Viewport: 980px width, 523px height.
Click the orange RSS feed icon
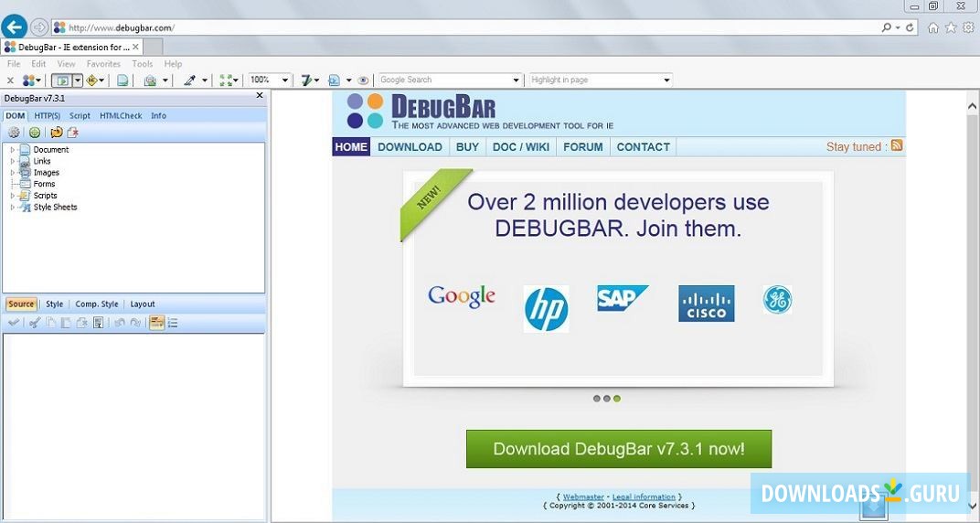pos(897,145)
